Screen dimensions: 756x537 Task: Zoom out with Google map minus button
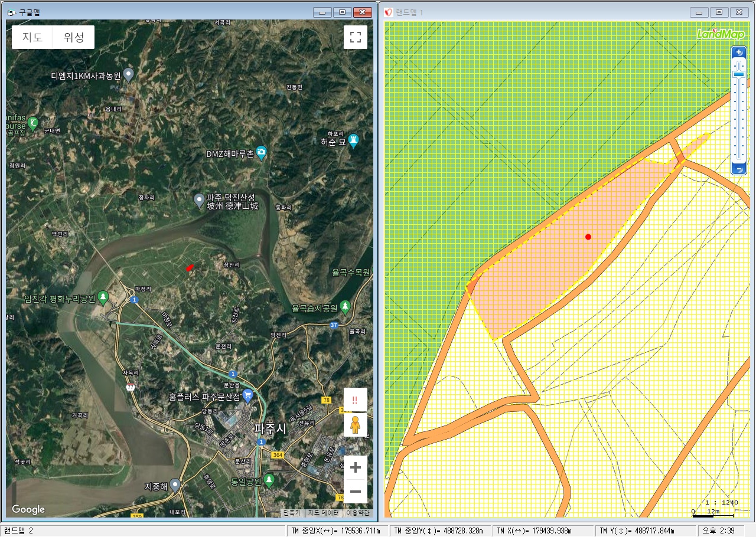tap(356, 492)
